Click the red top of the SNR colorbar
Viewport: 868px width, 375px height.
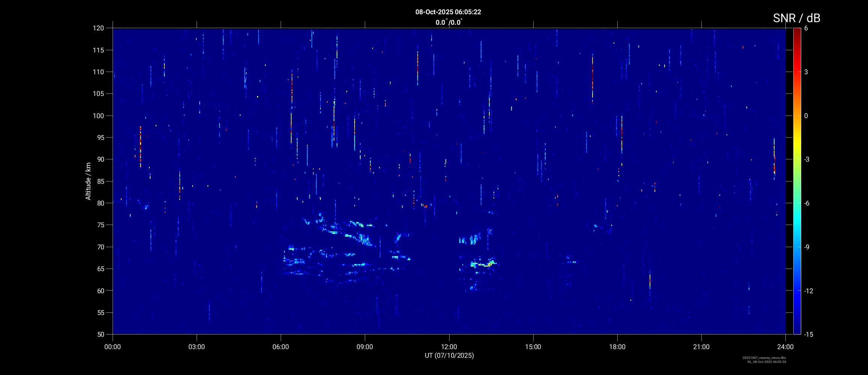click(x=797, y=31)
